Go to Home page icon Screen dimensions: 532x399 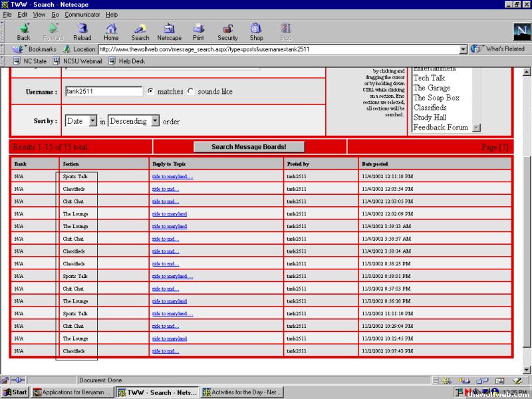click(111, 29)
